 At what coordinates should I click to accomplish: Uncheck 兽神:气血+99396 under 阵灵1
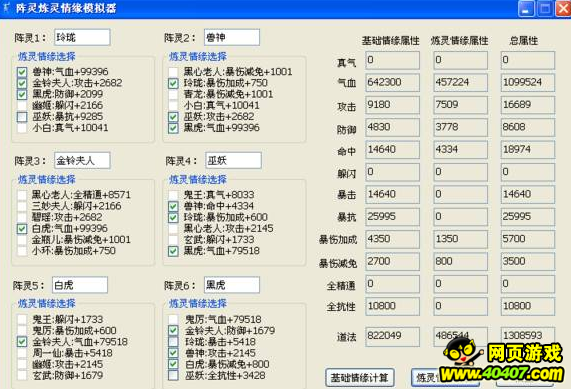coord(22,72)
